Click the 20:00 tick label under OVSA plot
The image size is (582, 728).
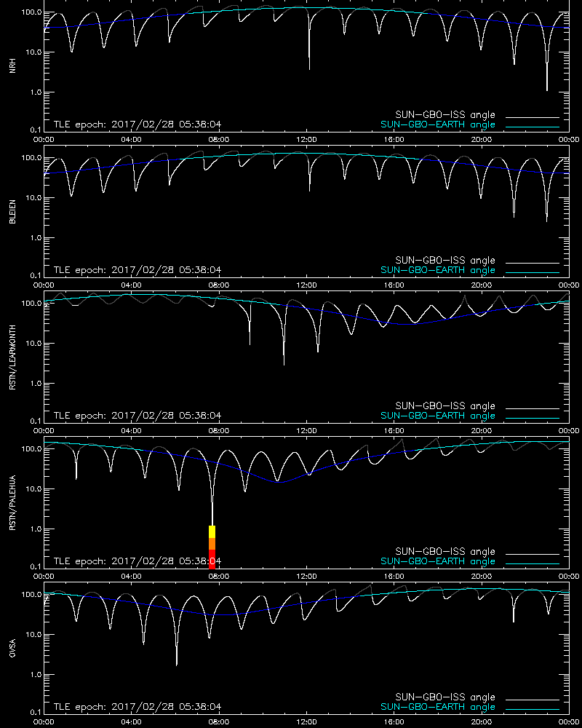click(482, 722)
